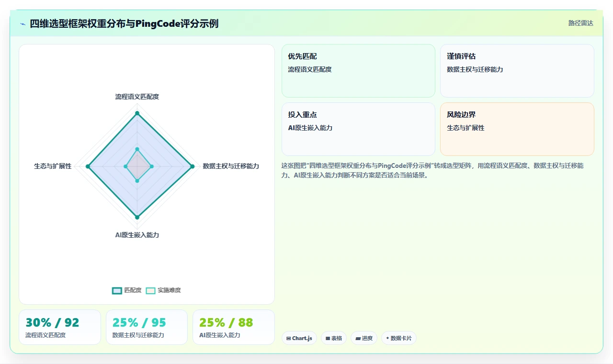
Task: Select the 数据卡片 chip
Action: (399, 338)
